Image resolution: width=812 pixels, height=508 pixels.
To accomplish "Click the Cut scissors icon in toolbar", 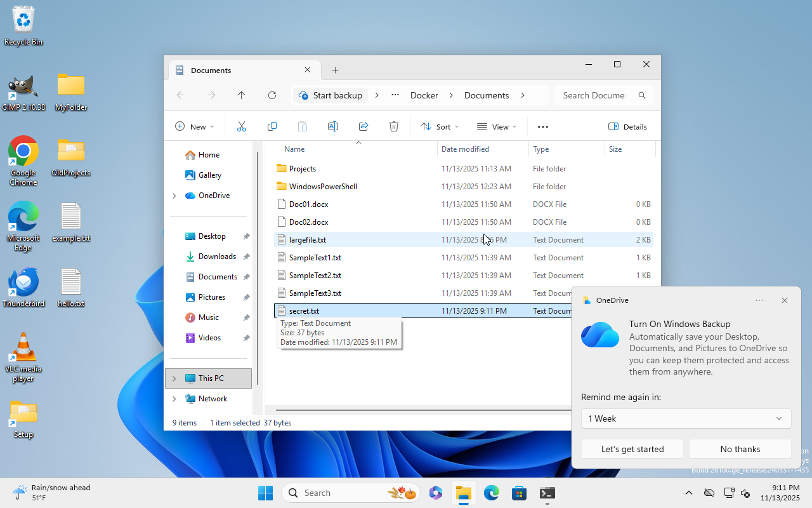I will click(x=241, y=127).
